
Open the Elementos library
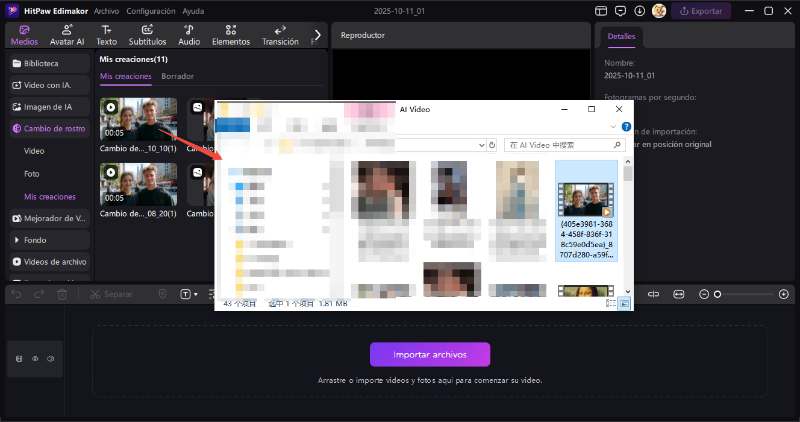click(231, 35)
